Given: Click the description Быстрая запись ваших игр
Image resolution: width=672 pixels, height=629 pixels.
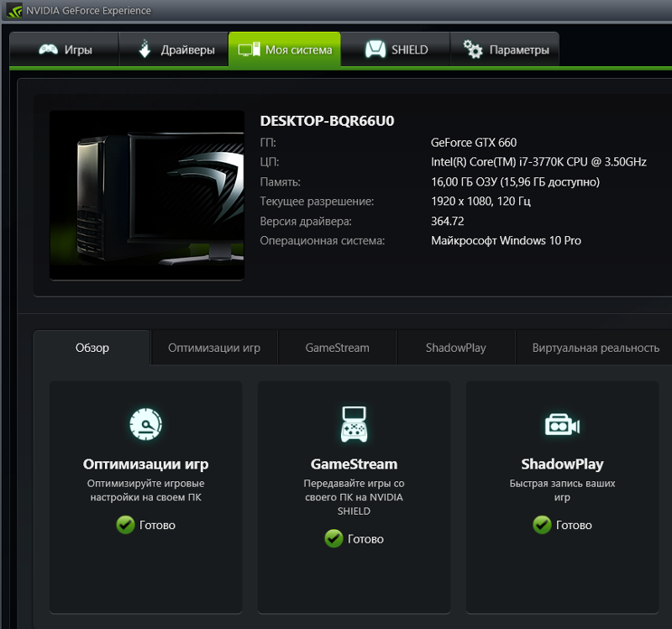Looking at the screenshot, I should [562, 490].
